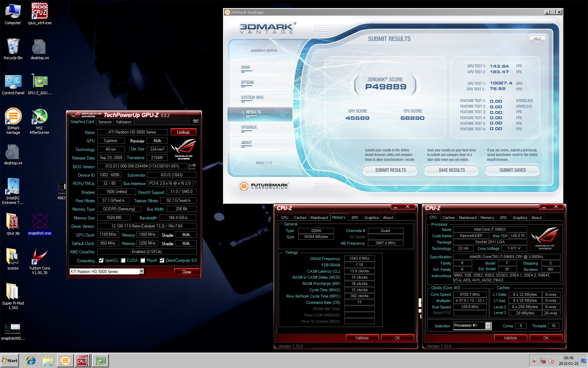
Task: Open the scores folder
Action: point(13,259)
